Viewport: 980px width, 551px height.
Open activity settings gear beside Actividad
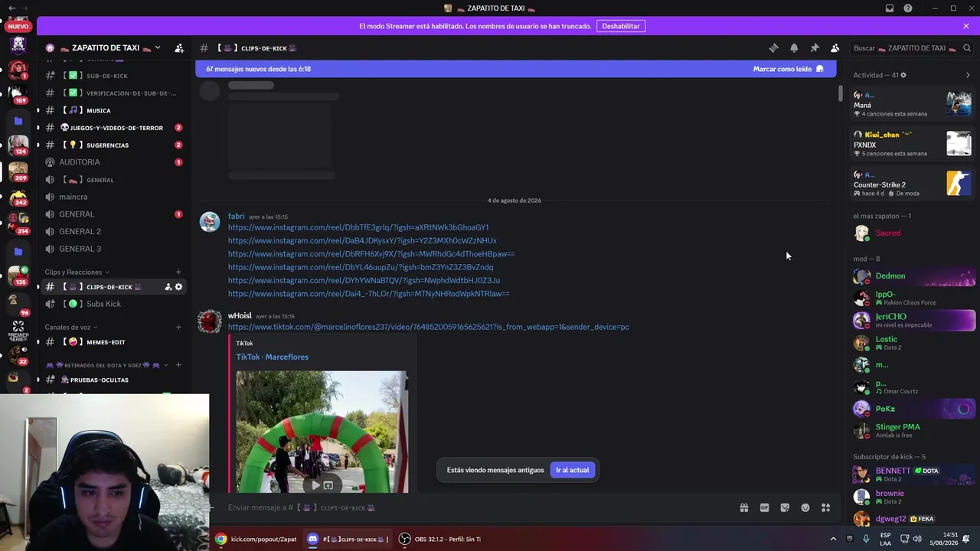point(903,75)
